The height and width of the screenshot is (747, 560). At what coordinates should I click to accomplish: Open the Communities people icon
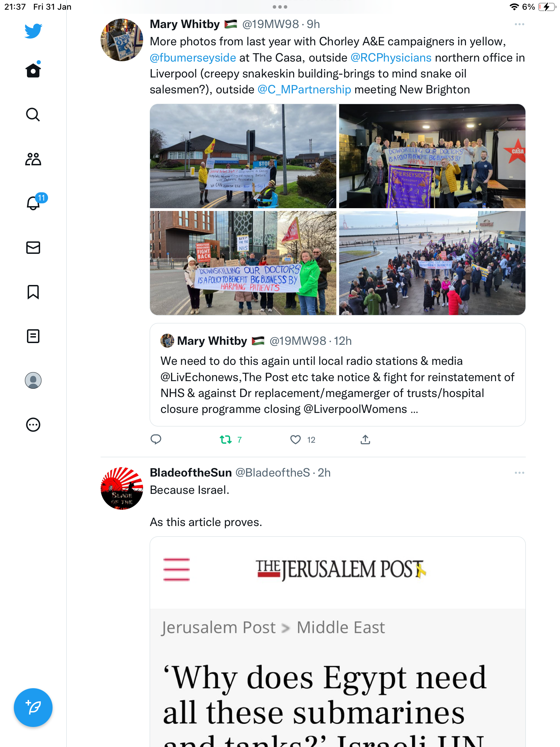point(33,159)
